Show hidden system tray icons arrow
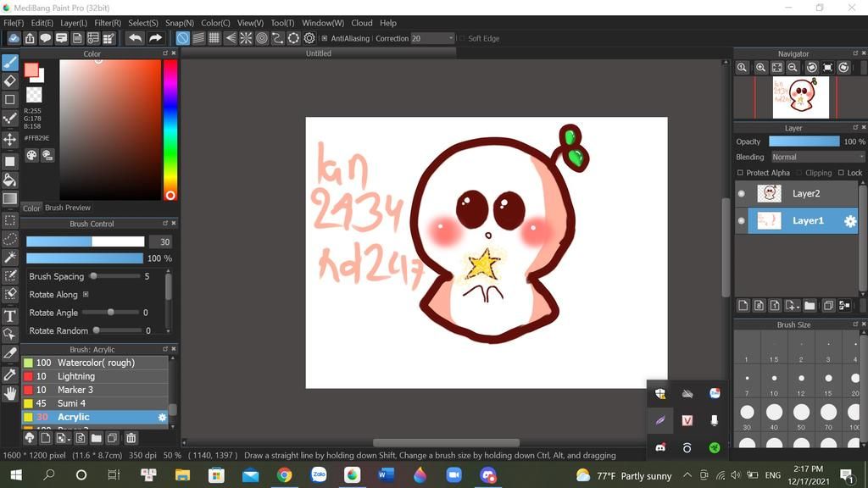Screen dimensions: 868x488 click(687, 475)
